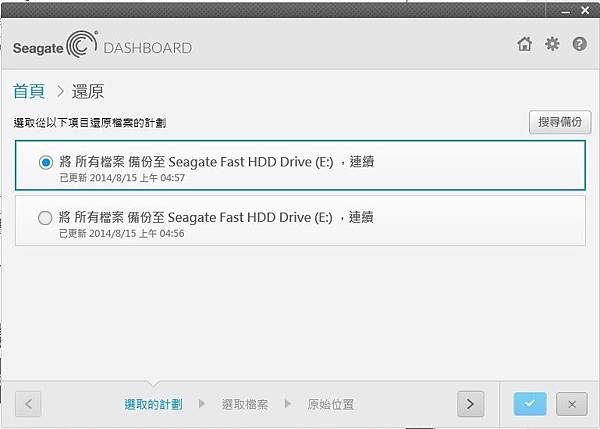600x429 pixels.
Task: Open help with the question mark icon
Action: (x=579, y=44)
